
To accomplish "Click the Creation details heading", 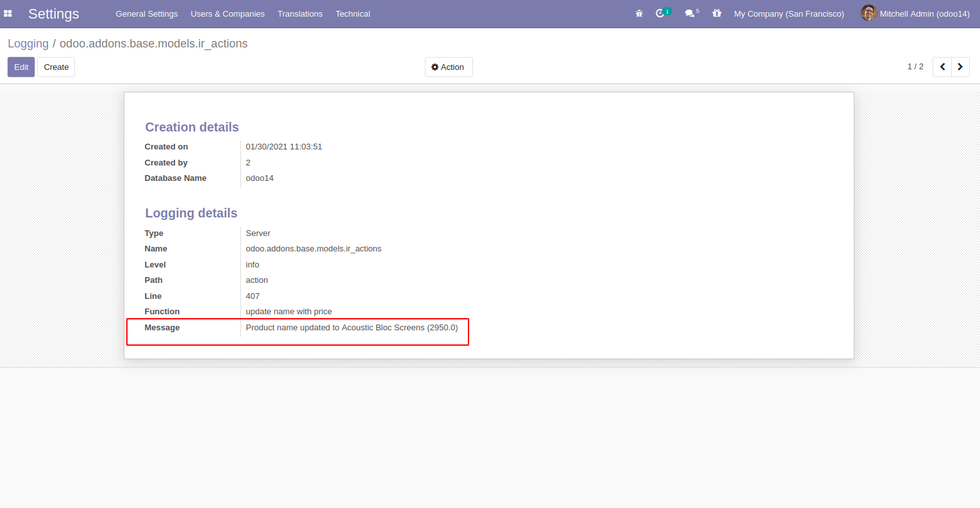I will 192,127.
